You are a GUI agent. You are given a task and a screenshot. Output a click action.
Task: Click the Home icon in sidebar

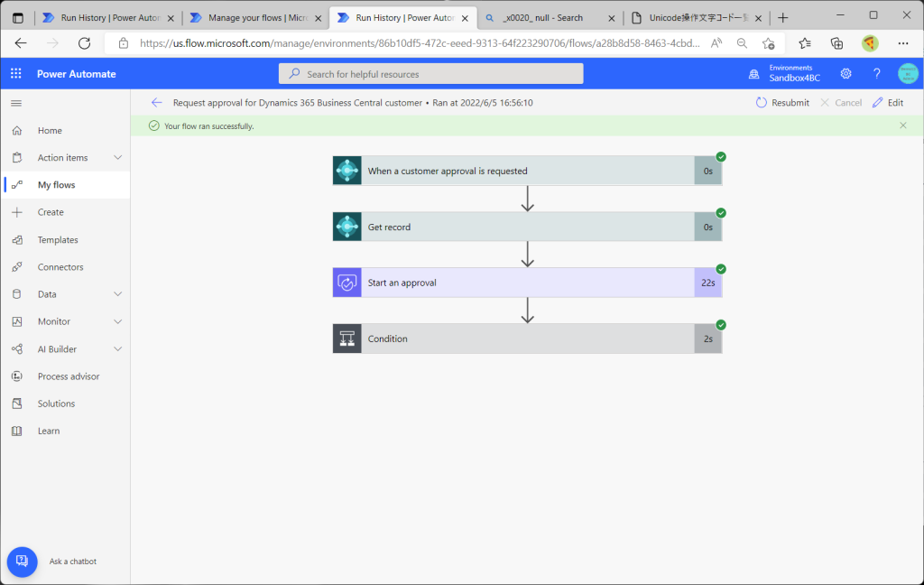click(17, 130)
